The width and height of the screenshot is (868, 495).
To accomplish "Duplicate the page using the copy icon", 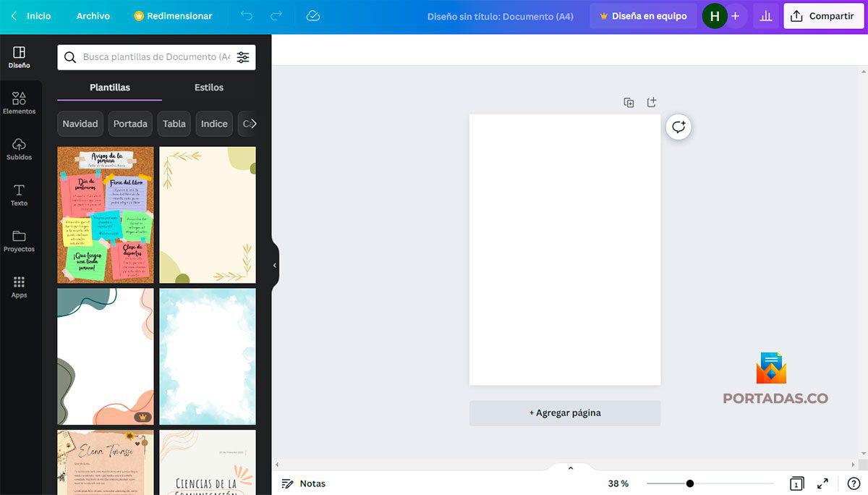I will [x=629, y=102].
